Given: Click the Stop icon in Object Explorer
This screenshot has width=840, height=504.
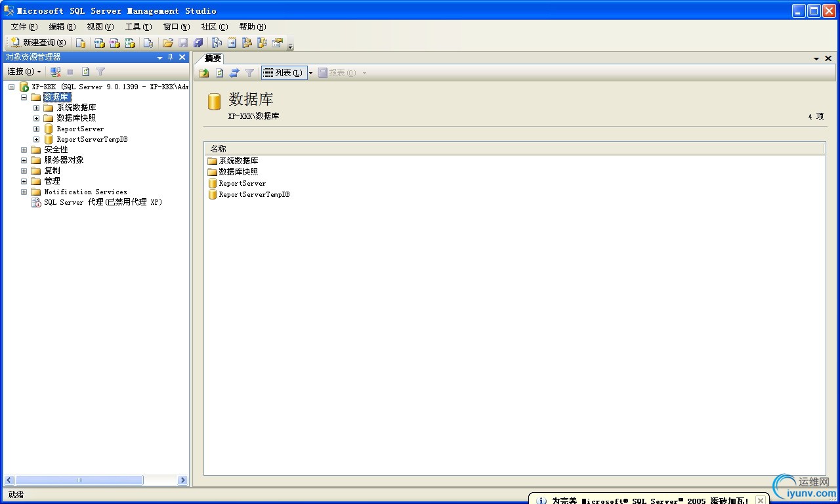Looking at the screenshot, I should (x=70, y=72).
